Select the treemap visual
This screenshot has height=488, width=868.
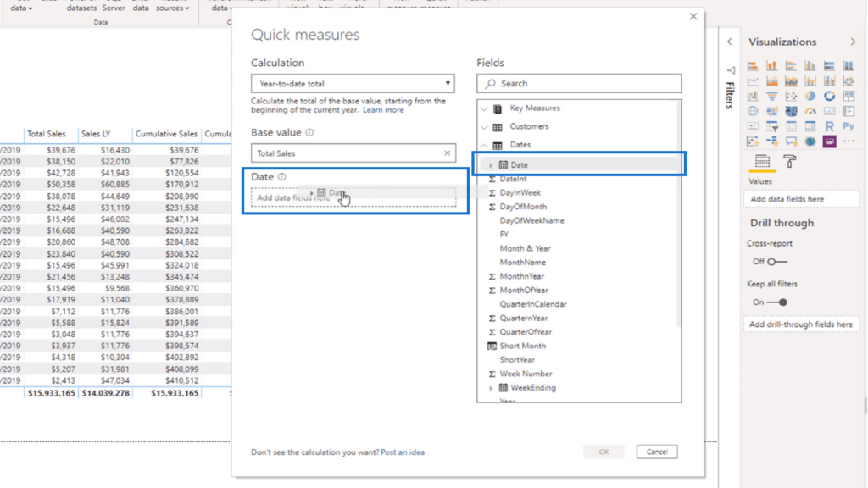pos(848,97)
